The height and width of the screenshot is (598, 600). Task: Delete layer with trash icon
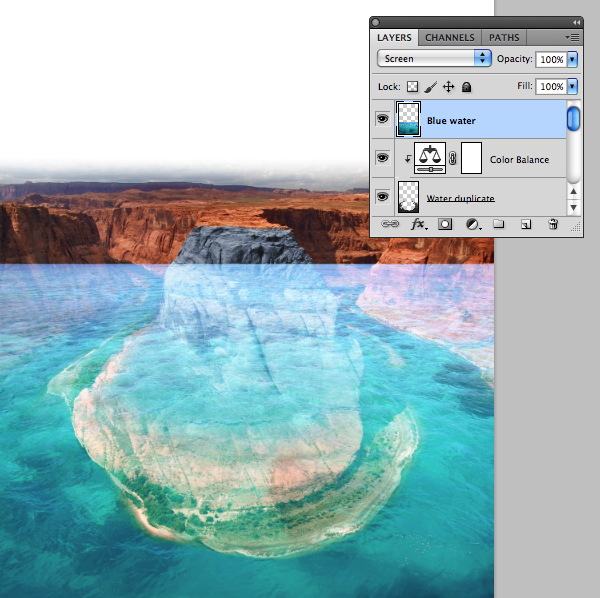coord(553,224)
